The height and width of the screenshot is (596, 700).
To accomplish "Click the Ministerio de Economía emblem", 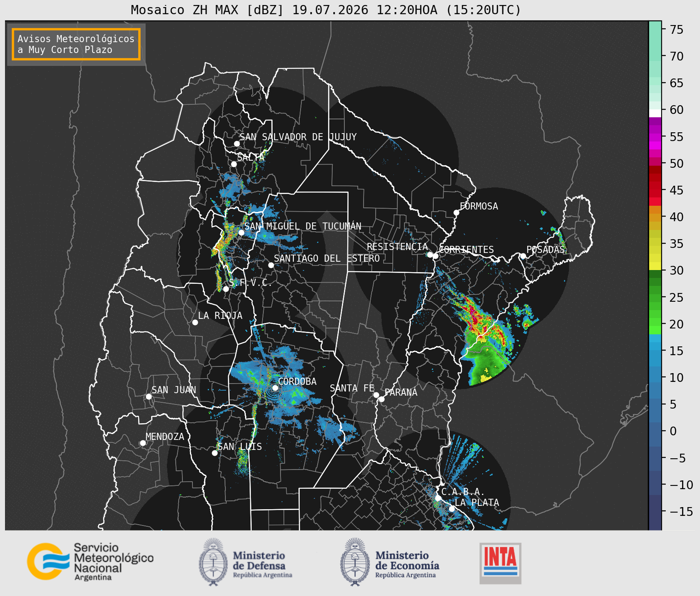I will tap(356, 562).
